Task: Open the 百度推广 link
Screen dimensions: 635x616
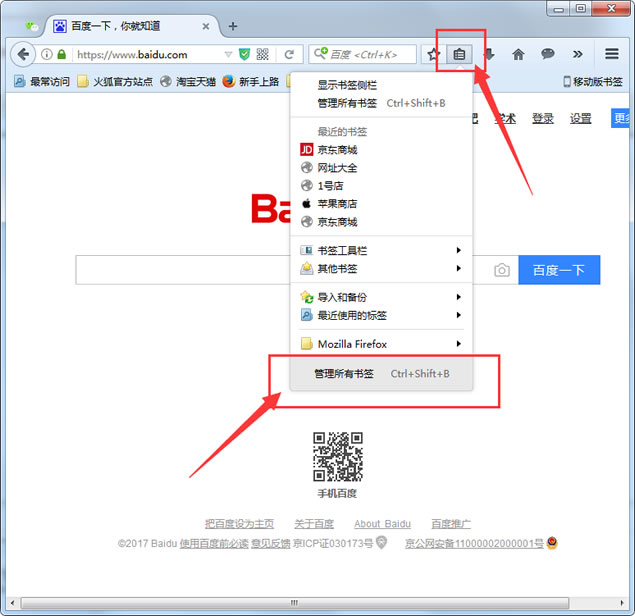Action: tap(451, 524)
